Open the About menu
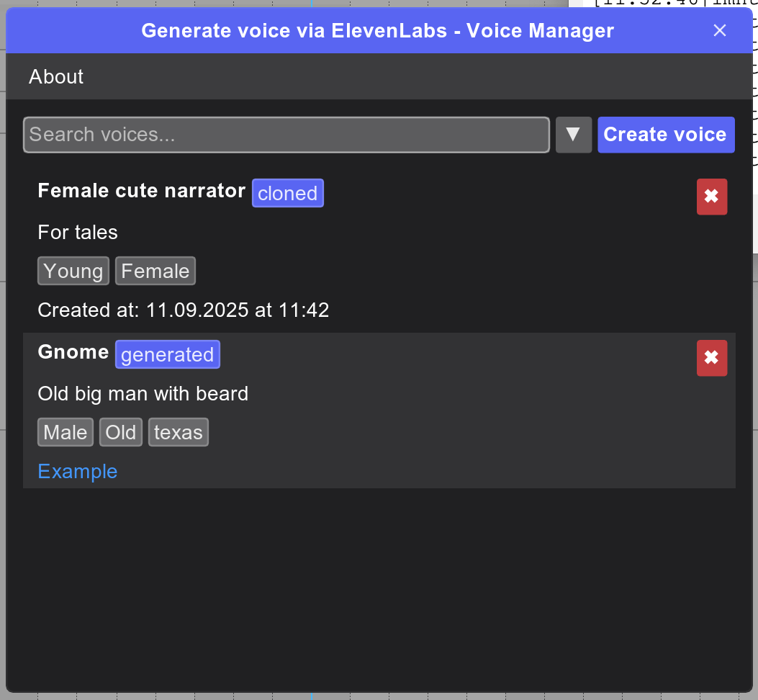The image size is (758, 700). [x=56, y=76]
